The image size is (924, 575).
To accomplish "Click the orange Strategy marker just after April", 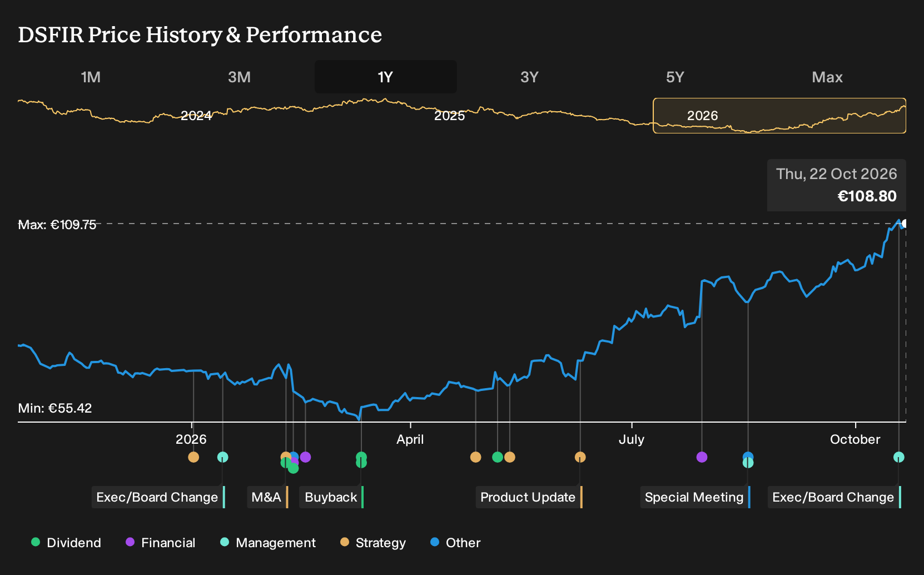I will [475, 457].
